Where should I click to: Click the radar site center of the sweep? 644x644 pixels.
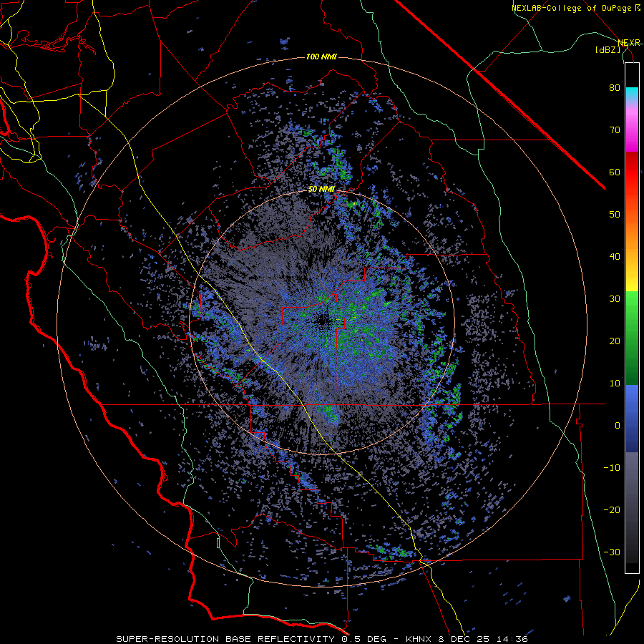pyautogui.click(x=322, y=321)
